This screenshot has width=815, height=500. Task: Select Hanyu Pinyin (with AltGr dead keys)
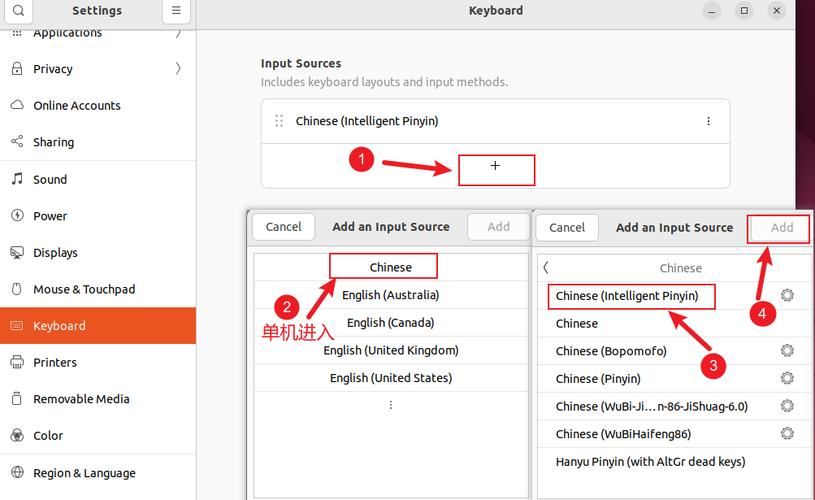(675, 461)
